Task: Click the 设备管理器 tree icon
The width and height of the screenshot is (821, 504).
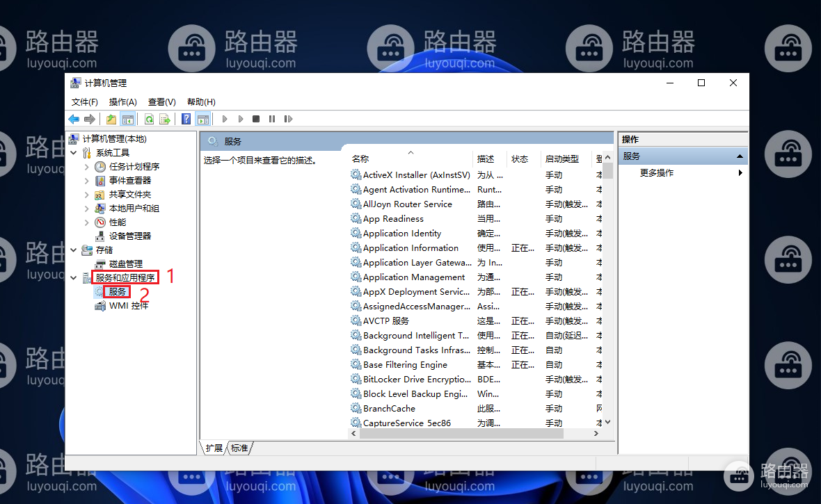Action: click(100, 236)
